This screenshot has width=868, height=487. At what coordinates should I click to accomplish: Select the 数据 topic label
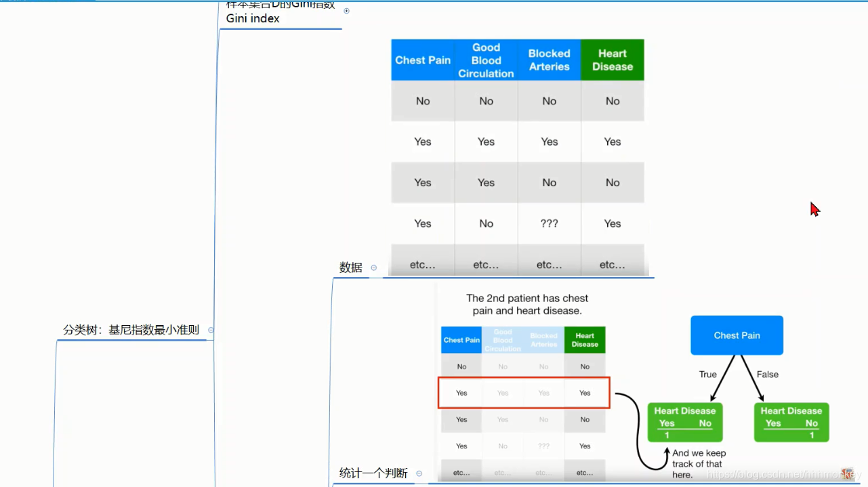point(351,268)
